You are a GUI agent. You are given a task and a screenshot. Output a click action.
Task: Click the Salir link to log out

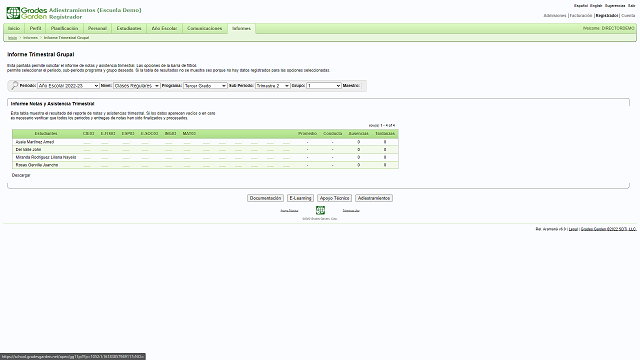click(x=632, y=6)
